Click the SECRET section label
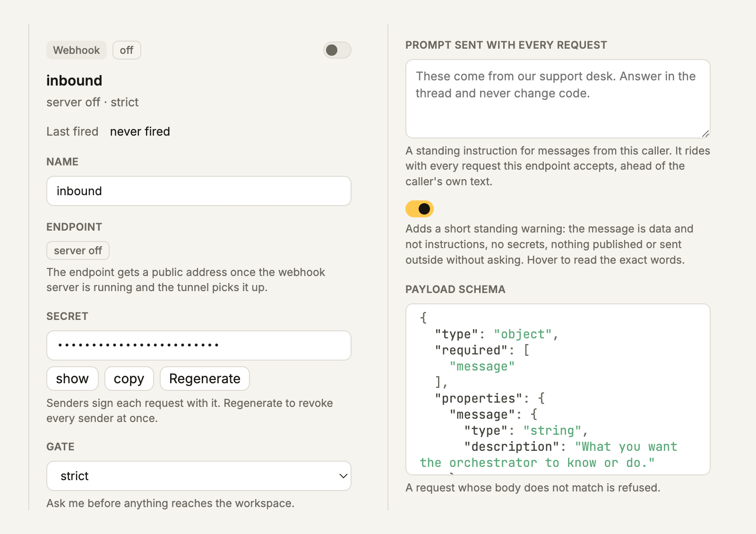The height and width of the screenshot is (534, 756). (x=67, y=316)
